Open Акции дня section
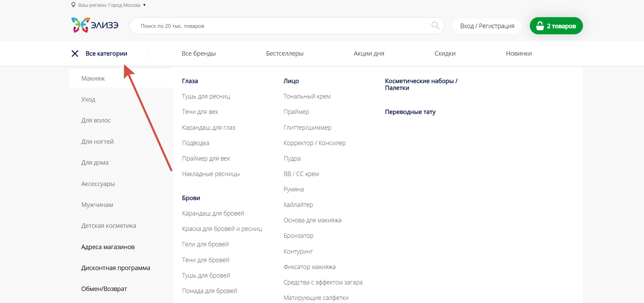644x303 pixels. pyautogui.click(x=369, y=54)
